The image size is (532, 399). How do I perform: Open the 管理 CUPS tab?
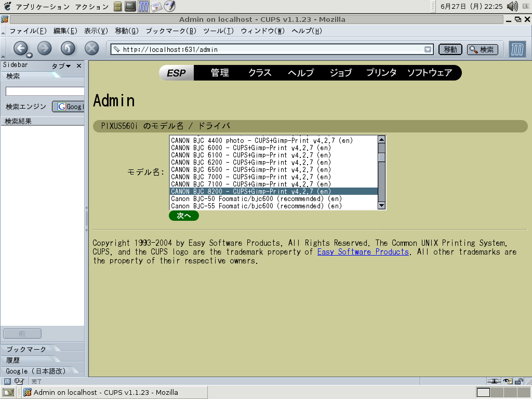click(x=220, y=73)
